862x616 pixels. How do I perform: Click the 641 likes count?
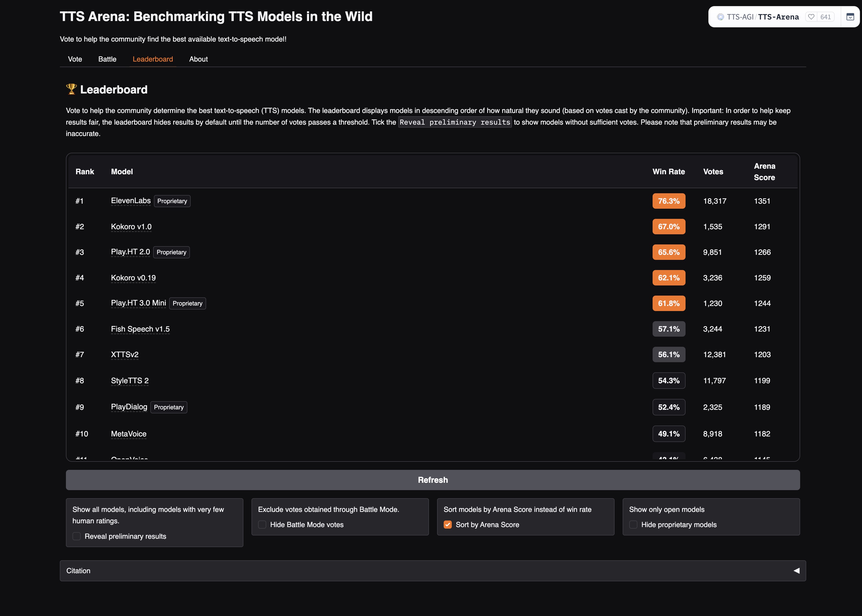coord(825,17)
